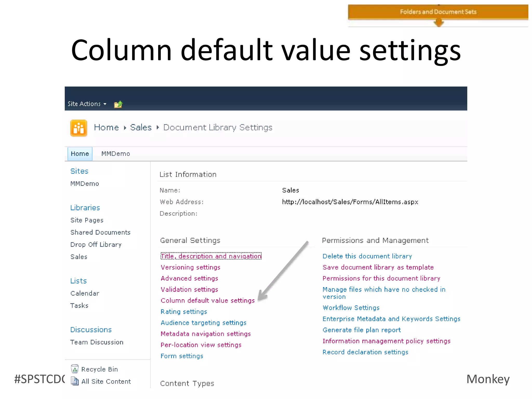The image size is (532, 399).
Task: Click the Navigate Up folder icon
Action: (118, 104)
